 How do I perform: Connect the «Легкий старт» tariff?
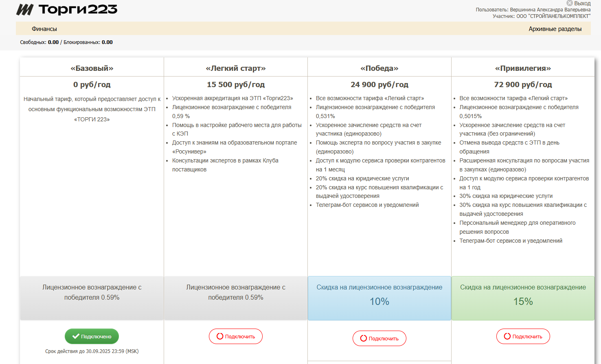(235, 336)
